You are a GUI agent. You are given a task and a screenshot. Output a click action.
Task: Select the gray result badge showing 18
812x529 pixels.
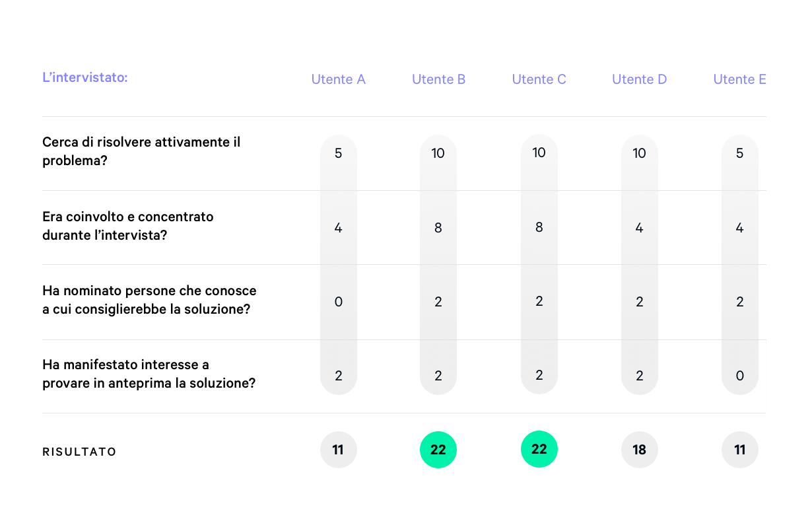coord(639,450)
